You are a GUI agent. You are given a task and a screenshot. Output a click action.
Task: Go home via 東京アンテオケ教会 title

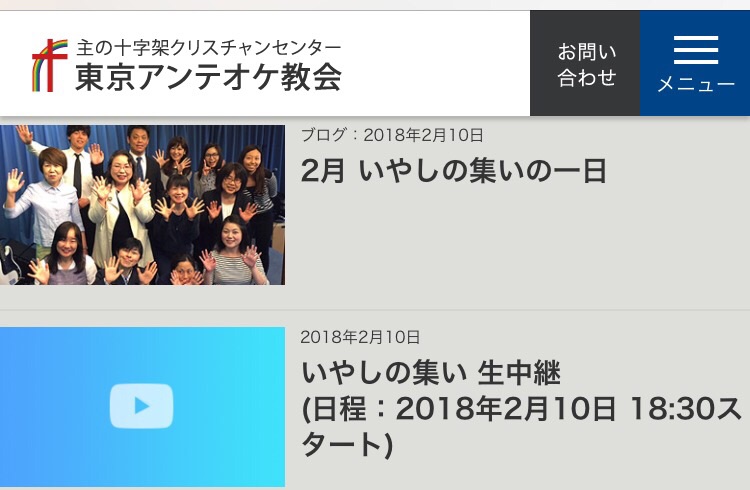(x=208, y=77)
